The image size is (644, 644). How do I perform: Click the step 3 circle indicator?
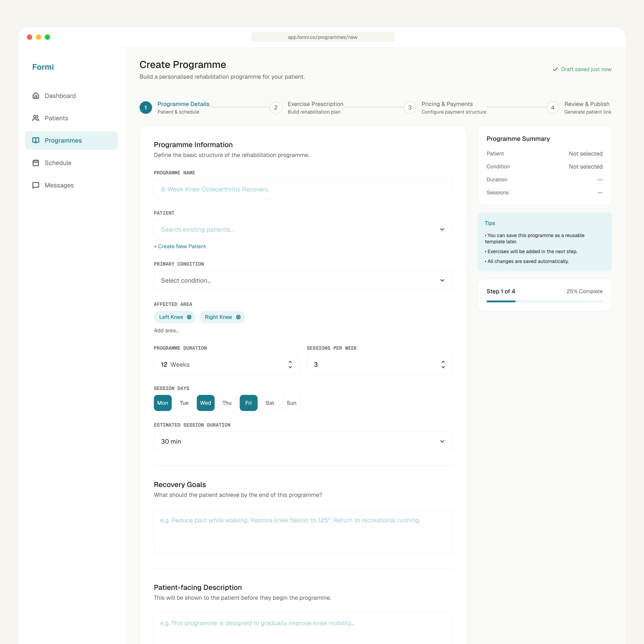(410, 107)
